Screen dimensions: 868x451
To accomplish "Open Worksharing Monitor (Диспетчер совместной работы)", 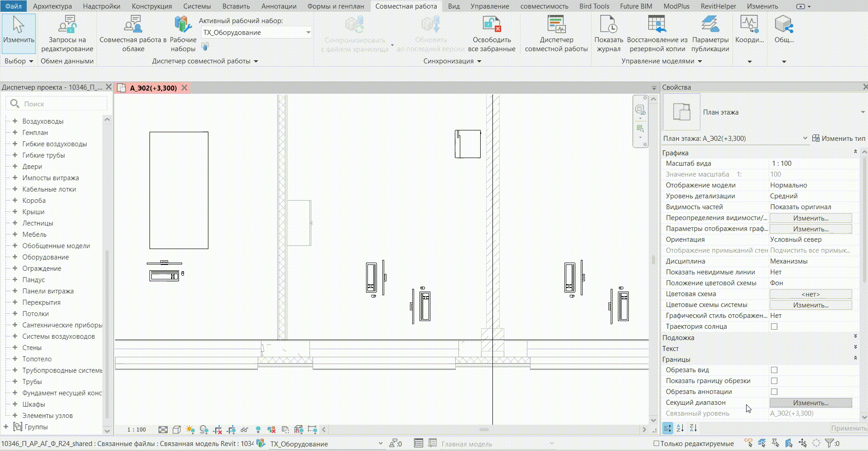I will (556, 34).
